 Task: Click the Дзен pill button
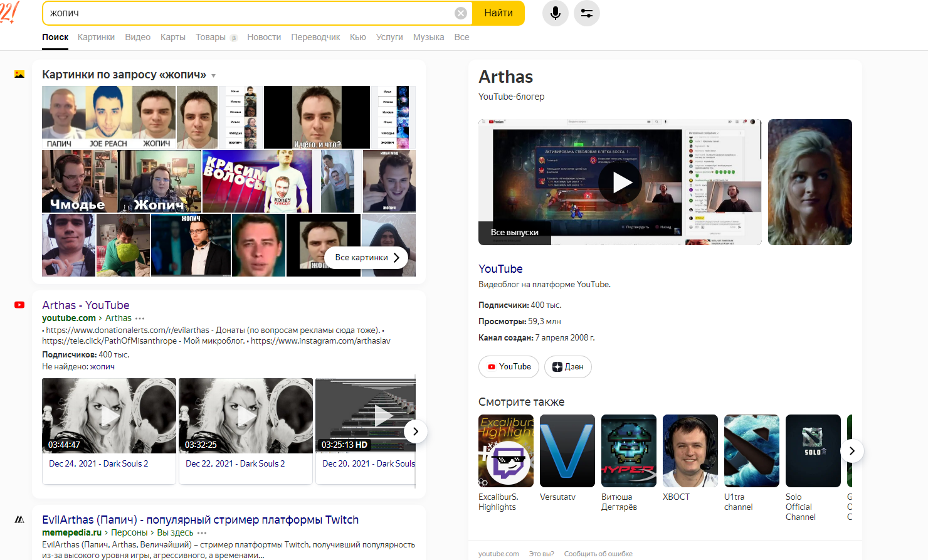[x=568, y=367]
